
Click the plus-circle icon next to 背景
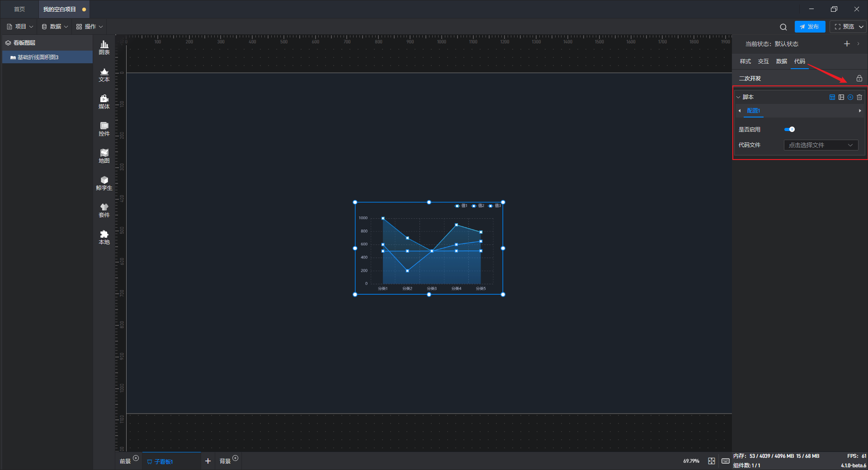tap(236, 458)
